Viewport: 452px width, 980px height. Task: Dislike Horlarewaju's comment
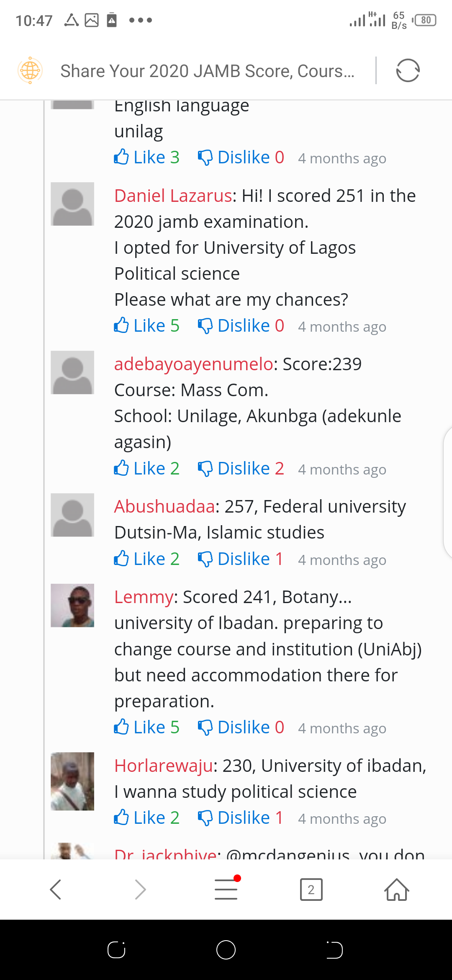pos(241,818)
